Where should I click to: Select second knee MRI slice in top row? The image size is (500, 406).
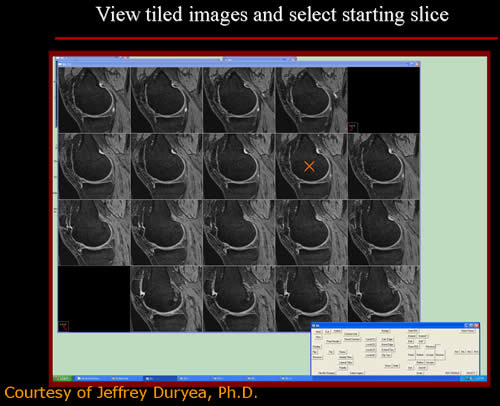[x=167, y=100]
